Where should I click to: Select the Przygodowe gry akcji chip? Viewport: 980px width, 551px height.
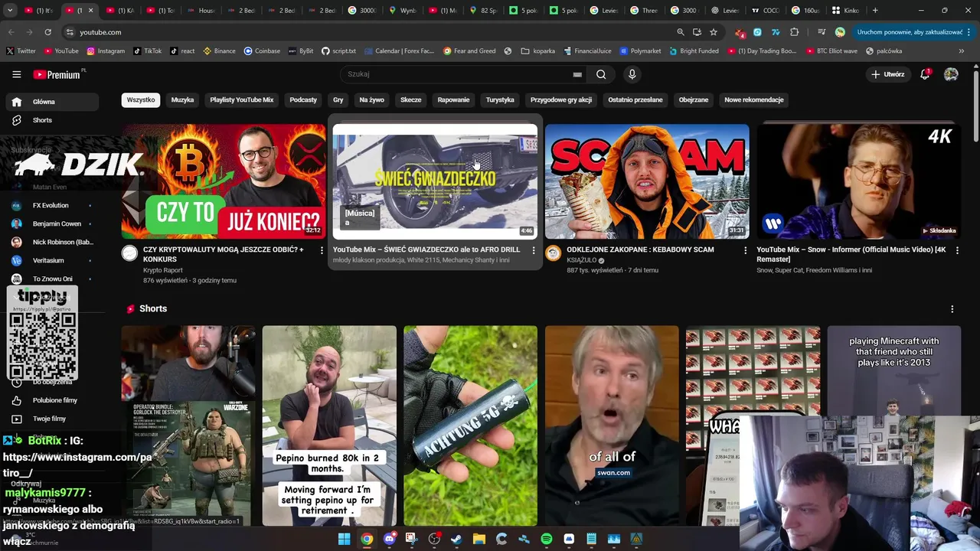(x=561, y=99)
